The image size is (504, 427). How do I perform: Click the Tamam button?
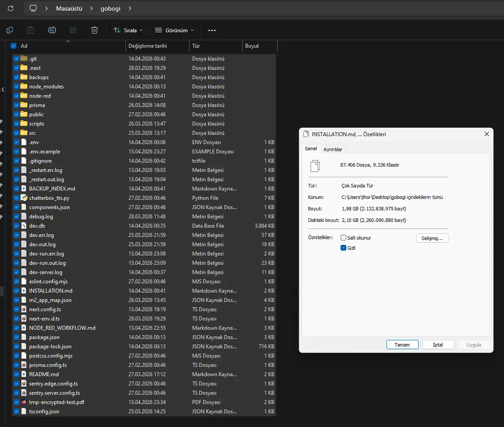tap(402, 345)
